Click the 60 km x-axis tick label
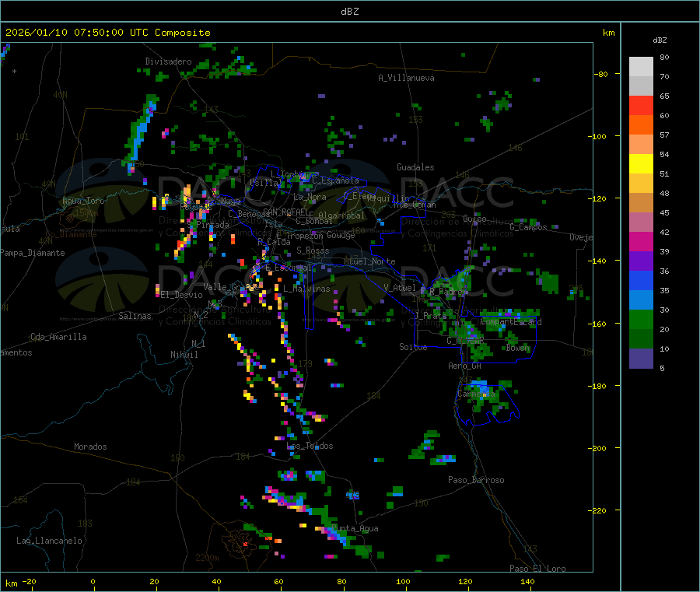The image size is (700, 592). point(278,581)
